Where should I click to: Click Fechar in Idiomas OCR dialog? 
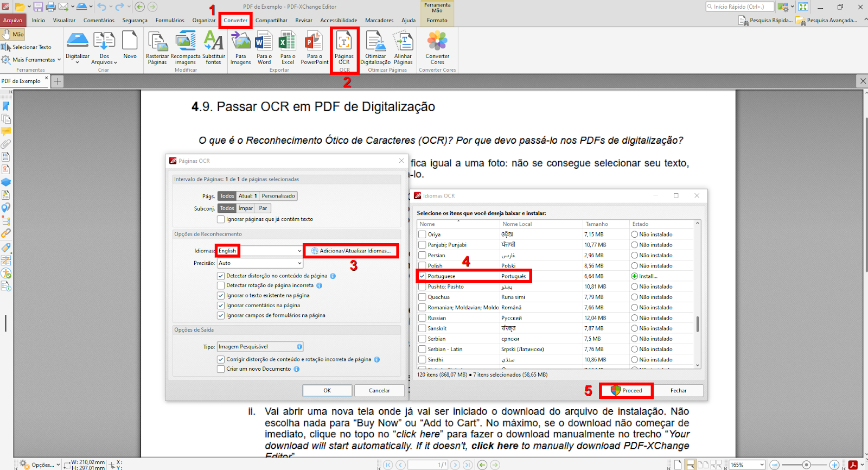[678, 390]
